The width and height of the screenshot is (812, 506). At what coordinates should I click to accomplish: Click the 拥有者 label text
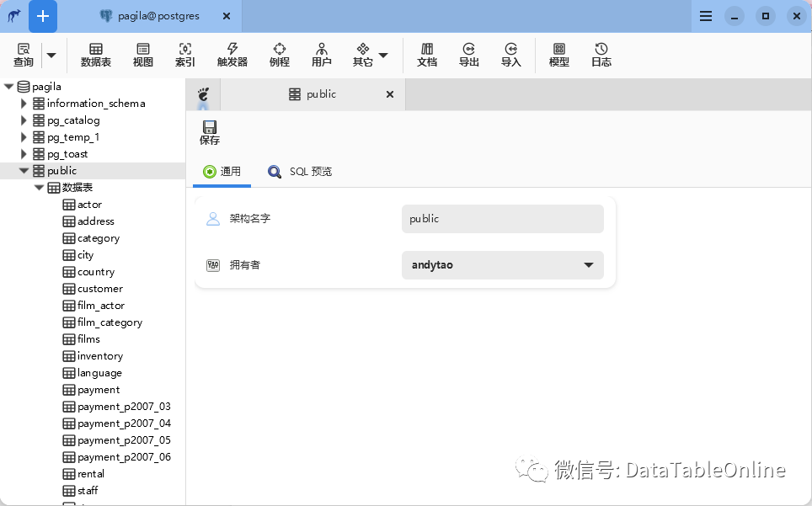(245, 265)
